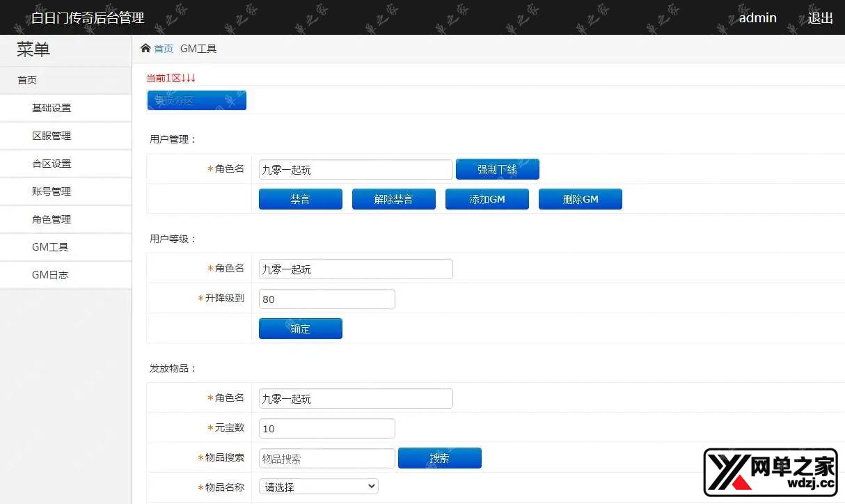845x504 pixels.
Task: Open 账号管理 from the sidebar
Action: click(x=50, y=191)
